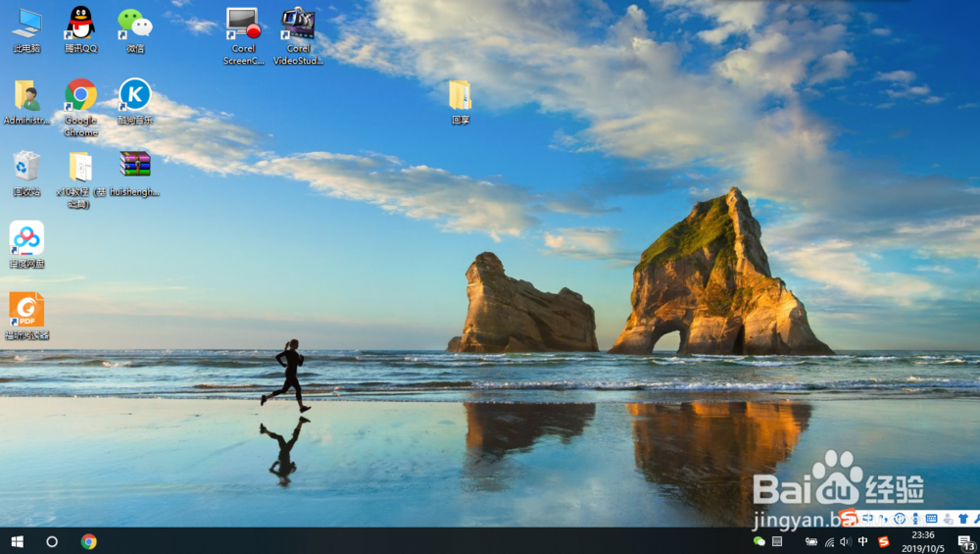Check the battery power tray icon
980x554 pixels.
tap(811, 541)
